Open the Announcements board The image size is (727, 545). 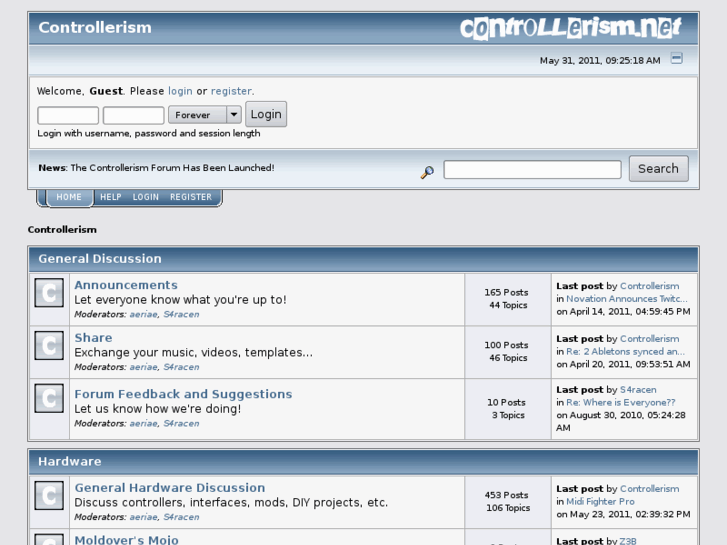coord(126,285)
